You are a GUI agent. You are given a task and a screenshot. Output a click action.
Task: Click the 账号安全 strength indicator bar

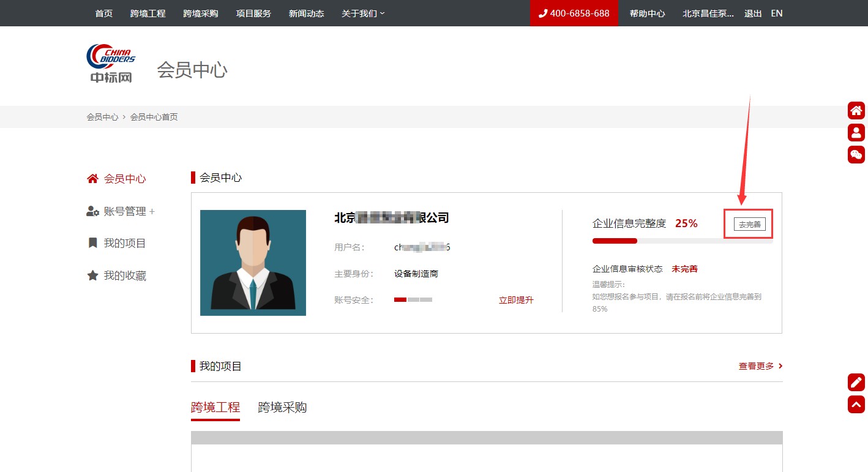[413, 299]
